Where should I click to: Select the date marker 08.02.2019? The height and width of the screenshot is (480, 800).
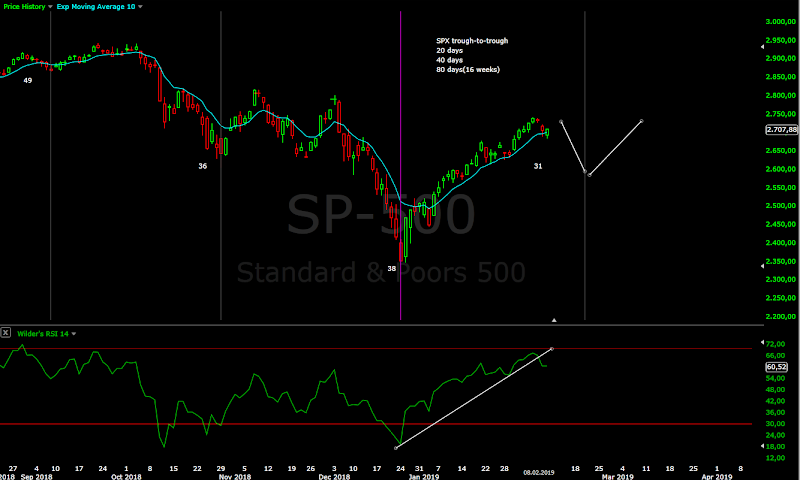tap(538, 472)
